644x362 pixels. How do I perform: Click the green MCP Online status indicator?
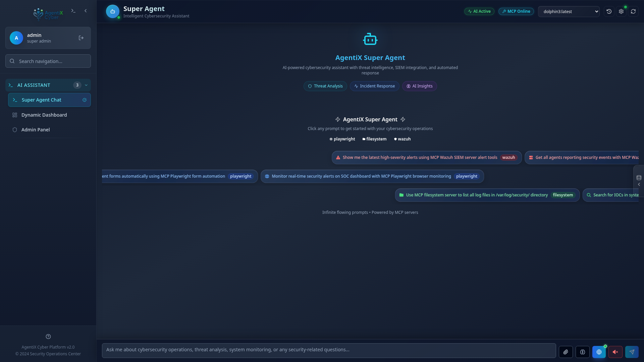point(516,11)
